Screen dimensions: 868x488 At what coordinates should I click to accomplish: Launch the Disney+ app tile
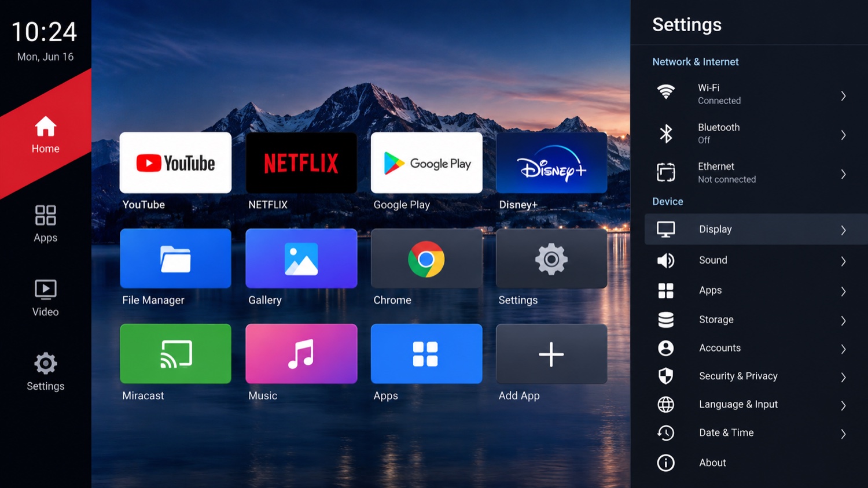pyautogui.click(x=551, y=162)
